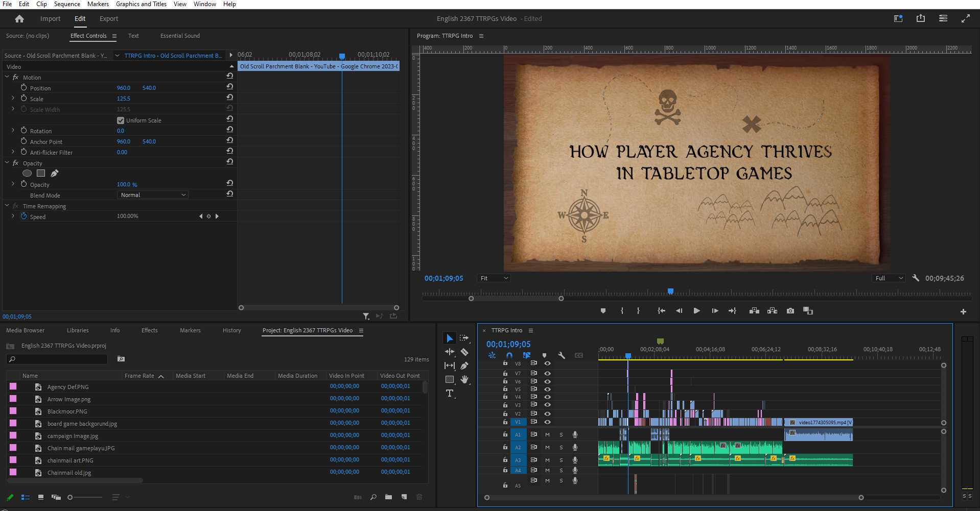Select the Hand tool
Viewport: 980px width, 511px height.
click(464, 379)
